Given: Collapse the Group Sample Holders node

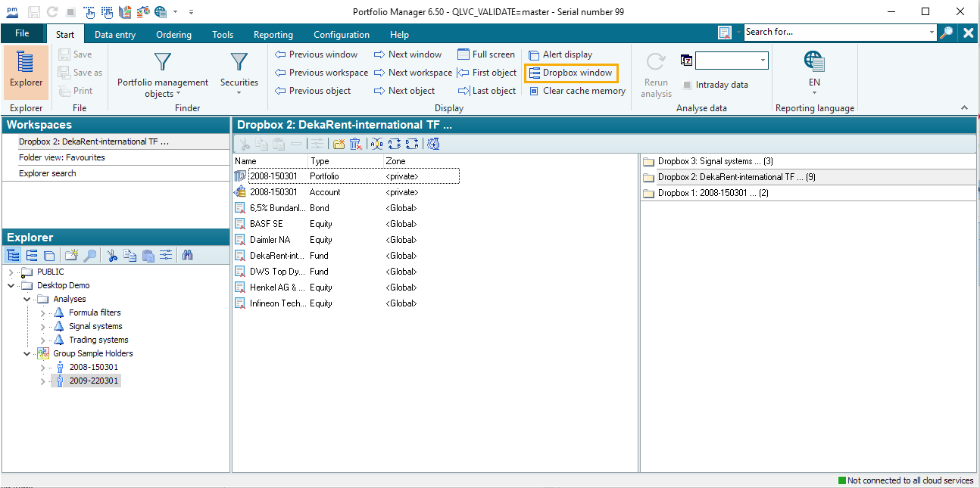Looking at the screenshot, I should (x=27, y=353).
